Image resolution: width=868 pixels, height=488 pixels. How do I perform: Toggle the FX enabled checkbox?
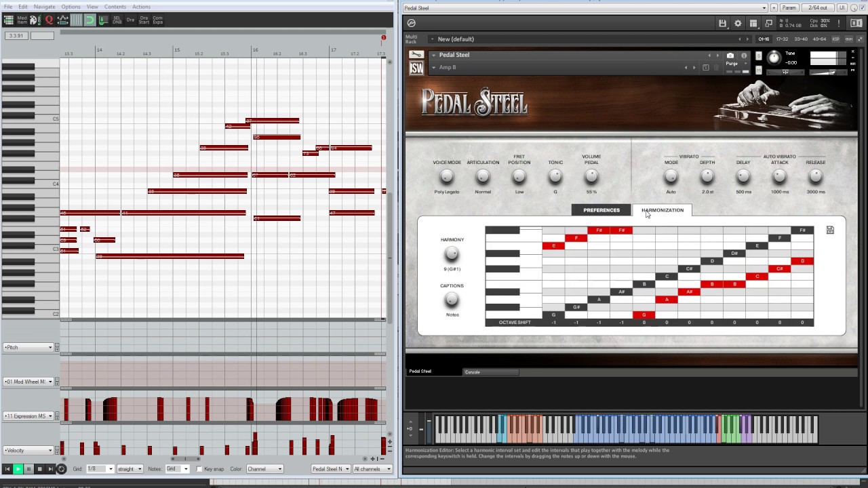[862, 7]
